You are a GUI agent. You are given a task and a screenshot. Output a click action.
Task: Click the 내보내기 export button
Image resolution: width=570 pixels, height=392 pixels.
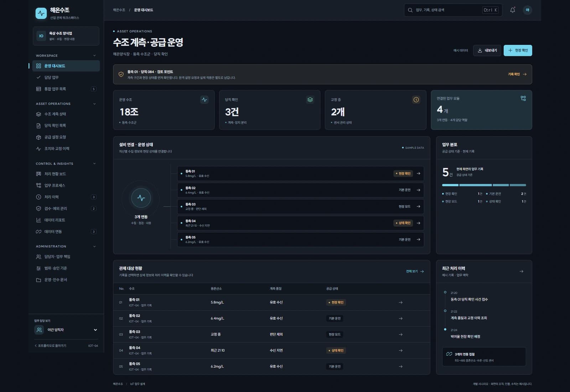[487, 51]
